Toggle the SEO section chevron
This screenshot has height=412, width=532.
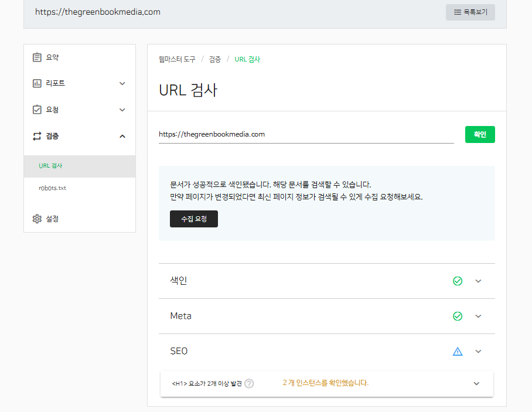click(478, 351)
